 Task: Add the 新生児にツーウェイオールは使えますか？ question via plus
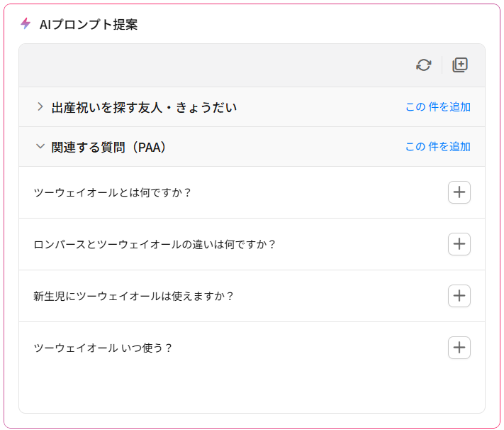click(459, 296)
